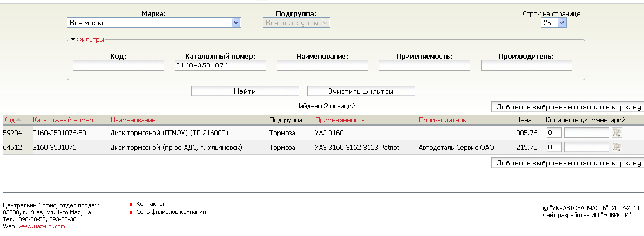The width and height of the screenshot is (644, 236).
Task: Click Тормоза cell in row 59204
Action: pyautogui.click(x=282, y=133)
